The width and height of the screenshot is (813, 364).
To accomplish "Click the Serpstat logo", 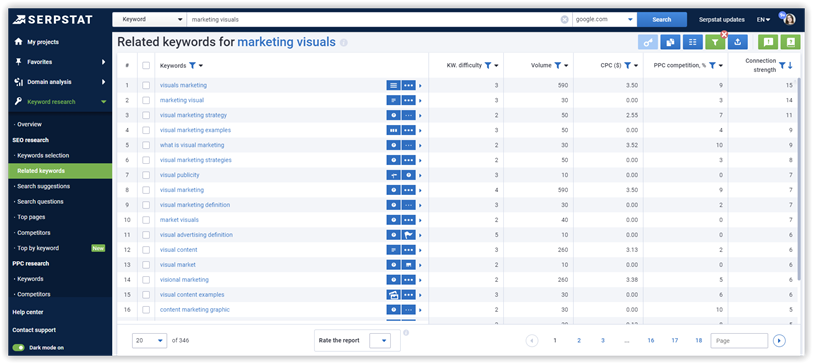I will 53,20.
